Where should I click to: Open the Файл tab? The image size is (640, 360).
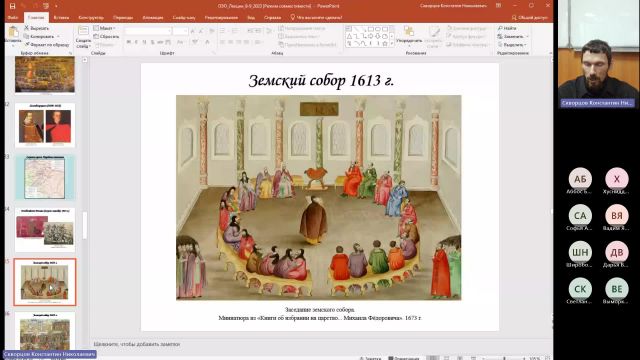(x=13, y=18)
